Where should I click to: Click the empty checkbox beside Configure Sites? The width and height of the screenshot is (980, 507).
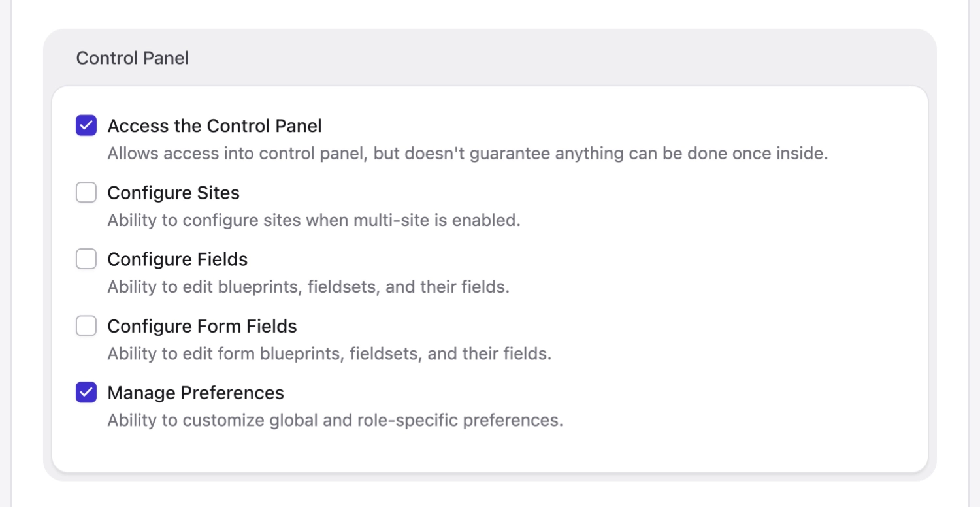[x=86, y=192]
